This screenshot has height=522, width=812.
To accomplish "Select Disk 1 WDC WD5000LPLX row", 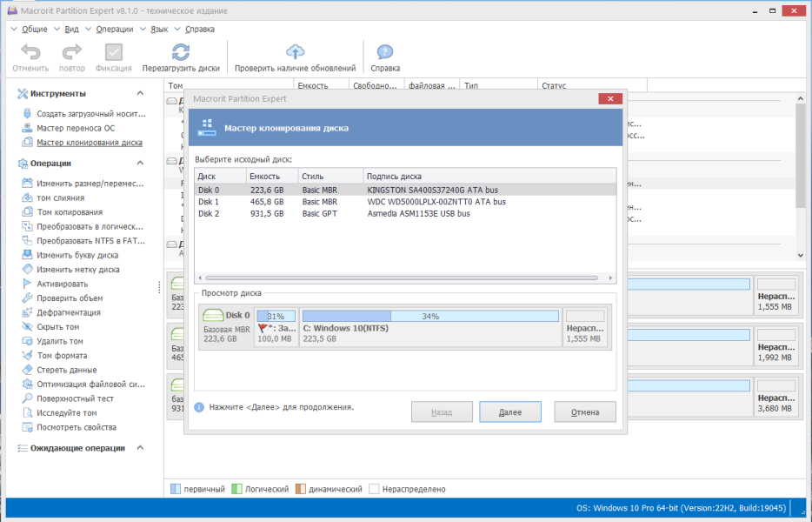I will (405, 202).
